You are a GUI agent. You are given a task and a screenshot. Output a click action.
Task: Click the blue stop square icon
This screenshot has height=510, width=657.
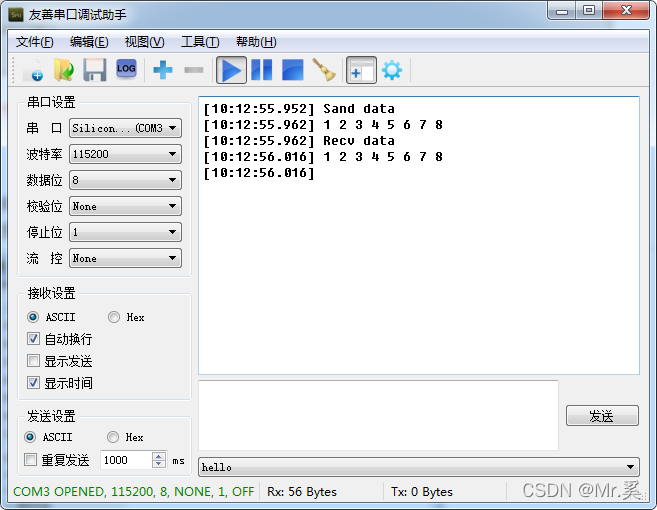[292, 70]
